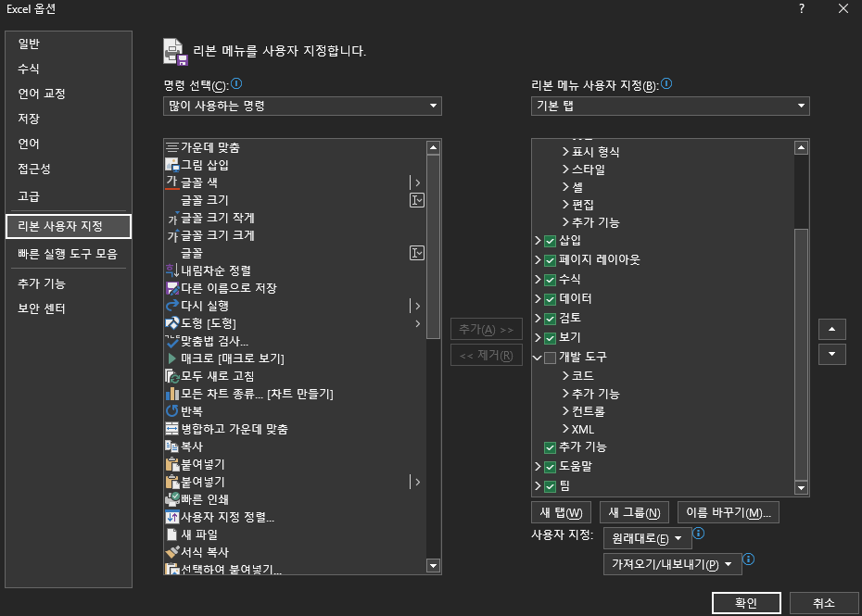Uncheck the 도움말 tab checkbox
Screen dimensions: 862x616
[550, 467]
